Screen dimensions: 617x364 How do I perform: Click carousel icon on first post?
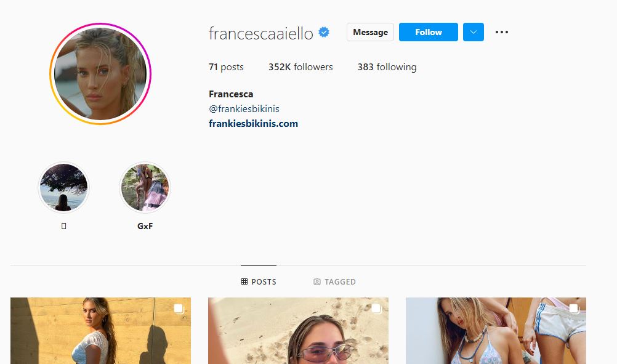179,309
